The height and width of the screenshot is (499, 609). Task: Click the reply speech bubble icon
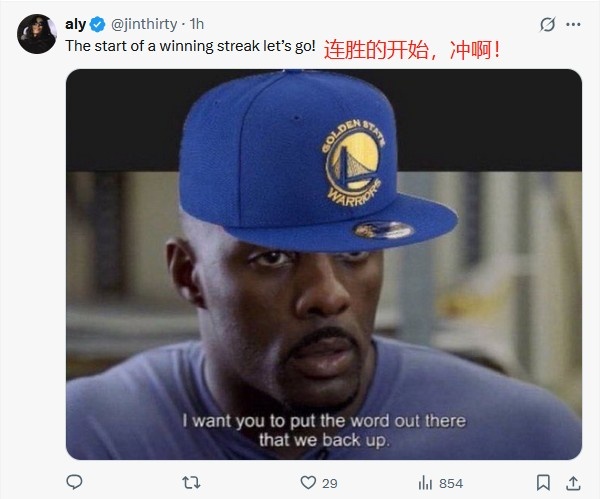click(74, 482)
